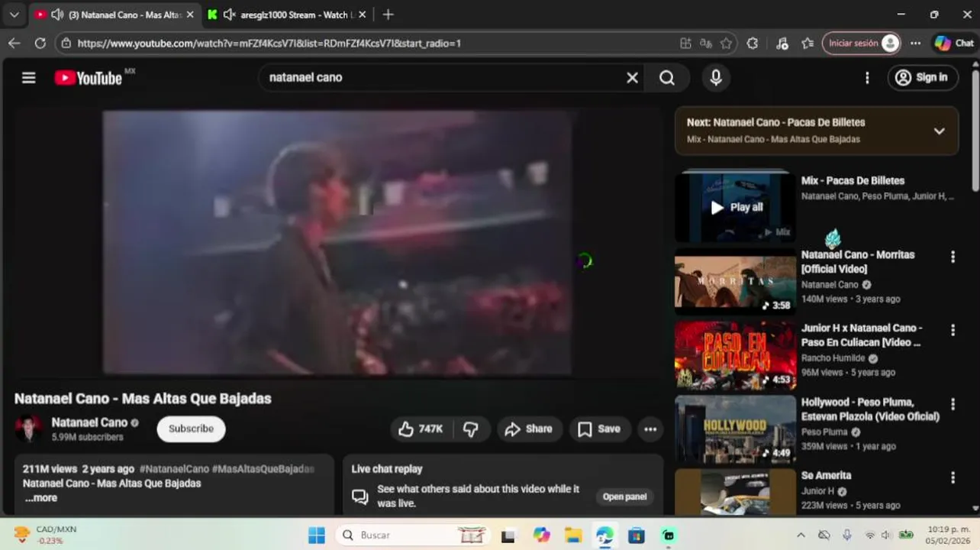Dislike the video with thumbs down
The image size is (980, 550).
[471, 429]
